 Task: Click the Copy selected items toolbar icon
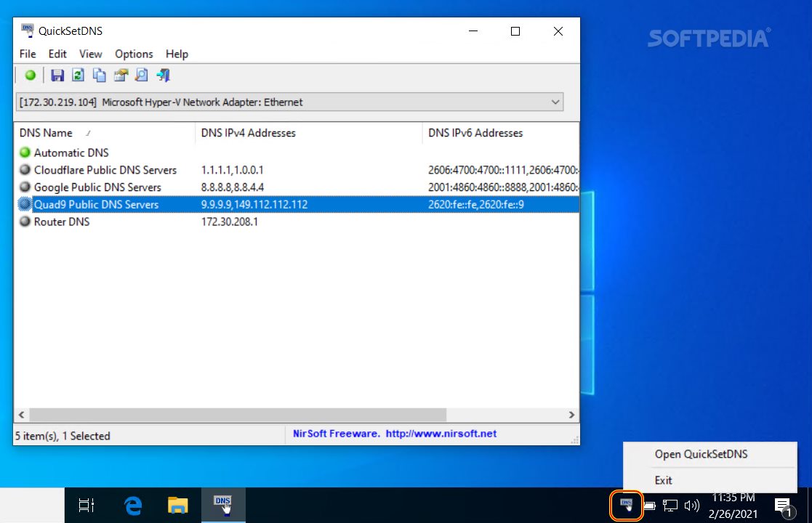pyautogui.click(x=100, y=76)
